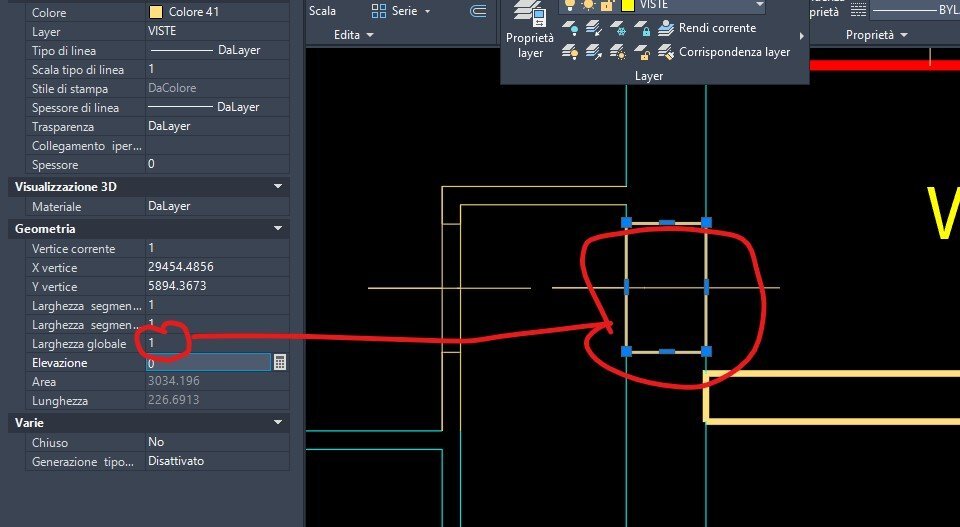Click the layer Unisolate icon

[593, 53]
